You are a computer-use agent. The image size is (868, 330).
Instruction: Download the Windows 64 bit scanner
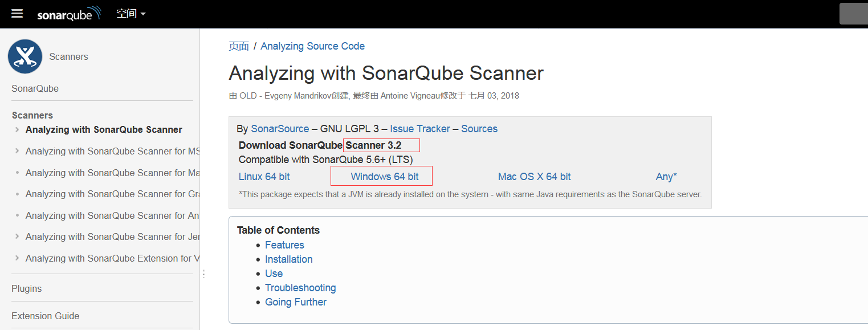(x=385, y=177)
